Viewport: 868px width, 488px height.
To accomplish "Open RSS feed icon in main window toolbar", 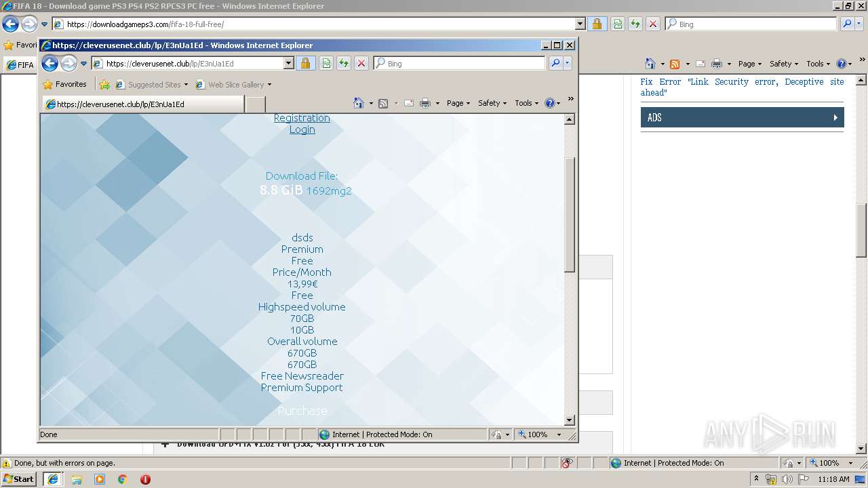I will (675, 64).
